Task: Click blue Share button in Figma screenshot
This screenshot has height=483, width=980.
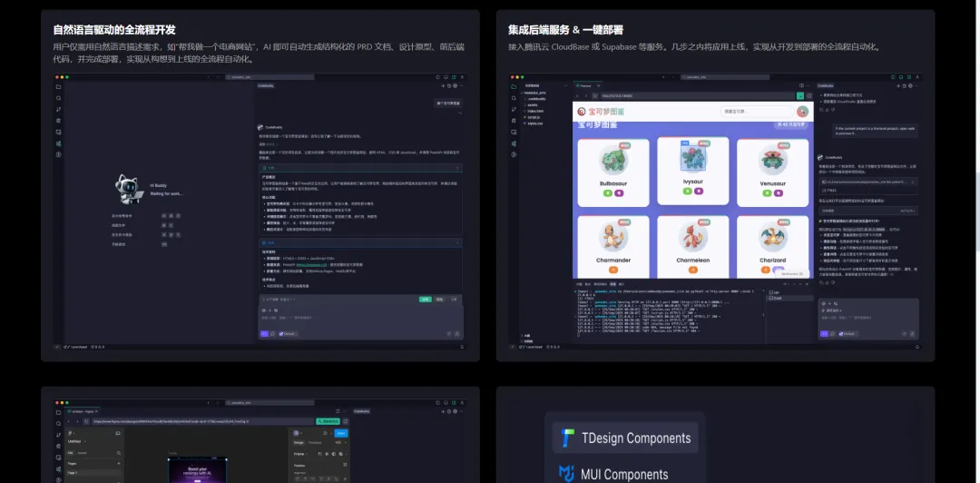Action: 341,433
